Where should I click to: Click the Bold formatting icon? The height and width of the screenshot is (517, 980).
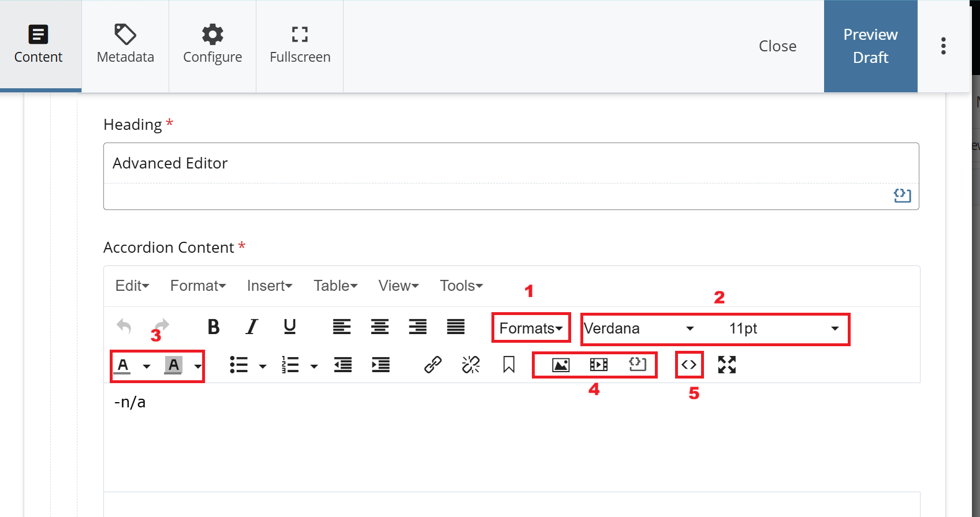(213, 327)
